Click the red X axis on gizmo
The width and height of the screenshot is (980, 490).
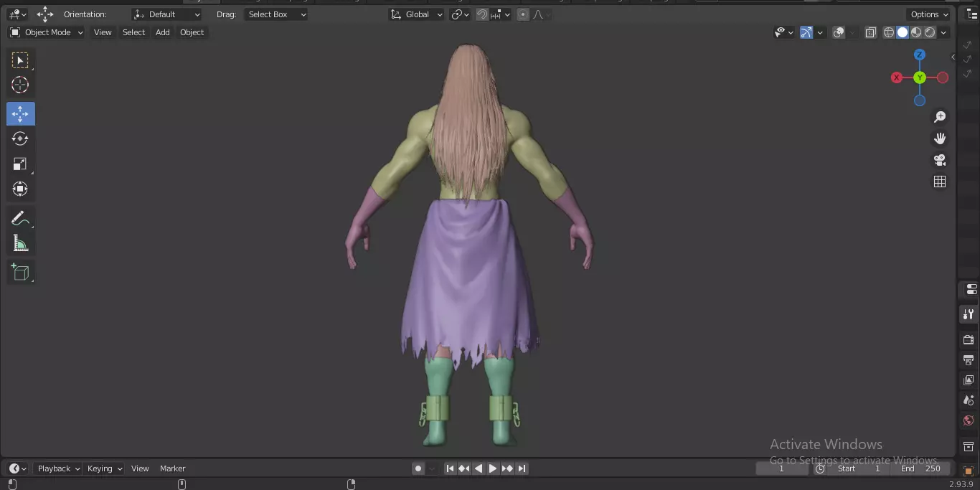point(897,77)
